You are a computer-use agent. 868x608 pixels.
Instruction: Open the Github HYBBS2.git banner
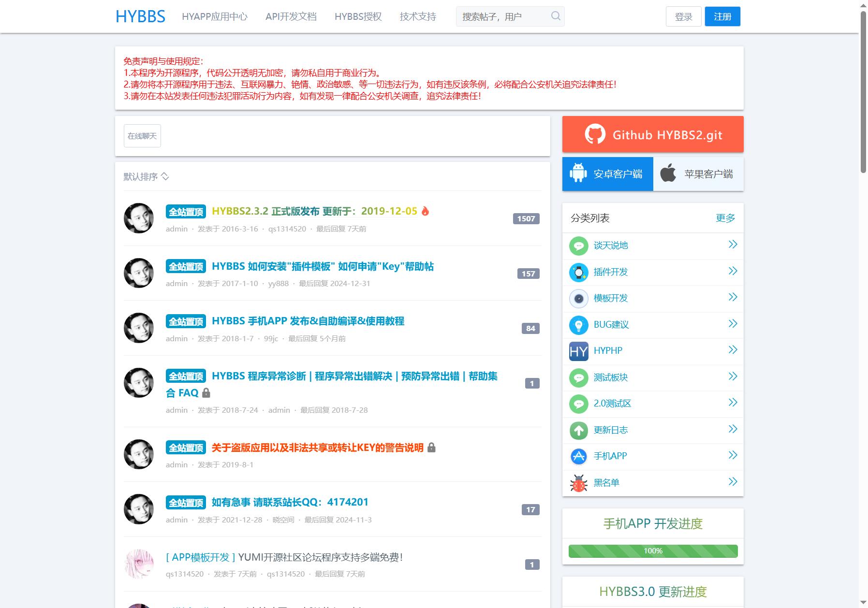[653, 134]
